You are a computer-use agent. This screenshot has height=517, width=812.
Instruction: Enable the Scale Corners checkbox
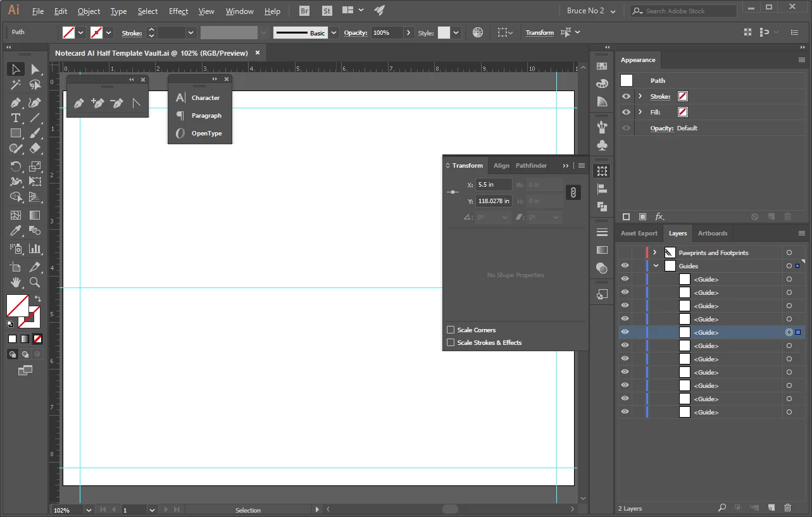click(x=451, y=330)
